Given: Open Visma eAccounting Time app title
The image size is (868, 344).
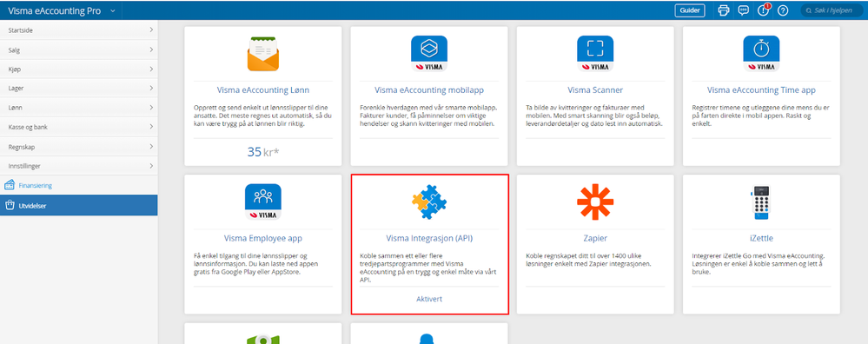Looking at the screenshot, I should click(x=761, y=90).
